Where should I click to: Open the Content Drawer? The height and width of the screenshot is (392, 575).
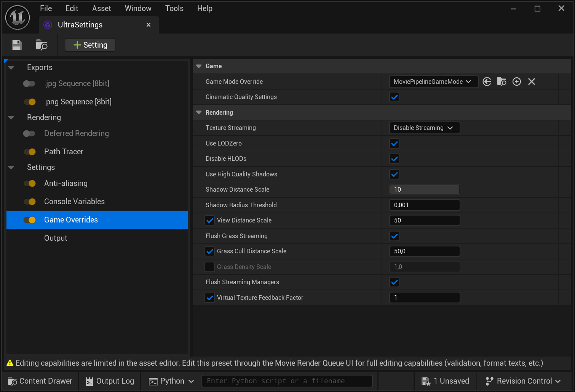point(40,381)
